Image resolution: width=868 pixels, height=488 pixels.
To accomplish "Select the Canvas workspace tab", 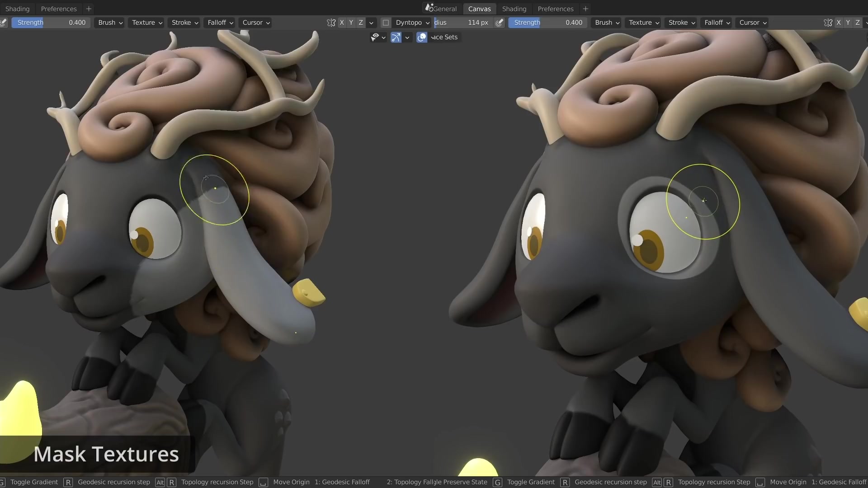I will pyautogui.click(x=479, y=9).
